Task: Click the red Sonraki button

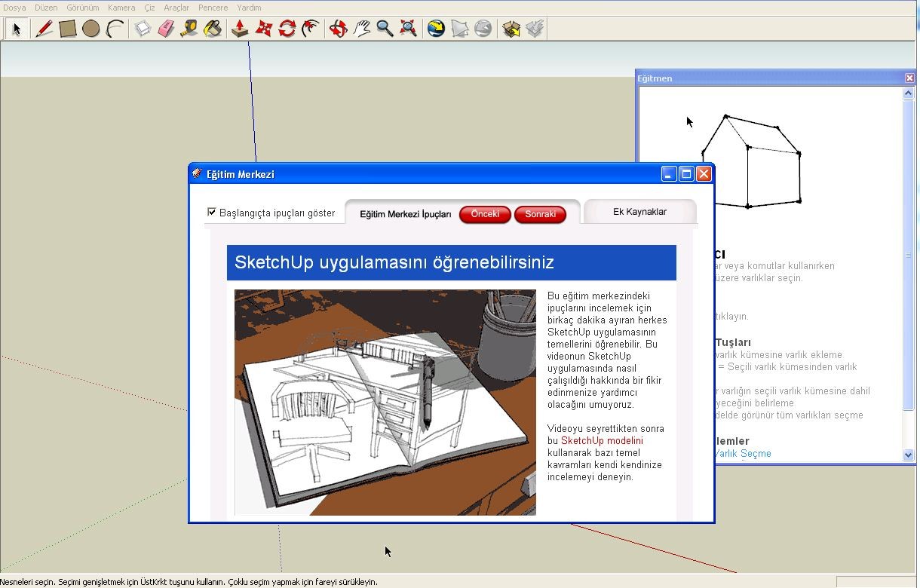Action: [540, 214]
